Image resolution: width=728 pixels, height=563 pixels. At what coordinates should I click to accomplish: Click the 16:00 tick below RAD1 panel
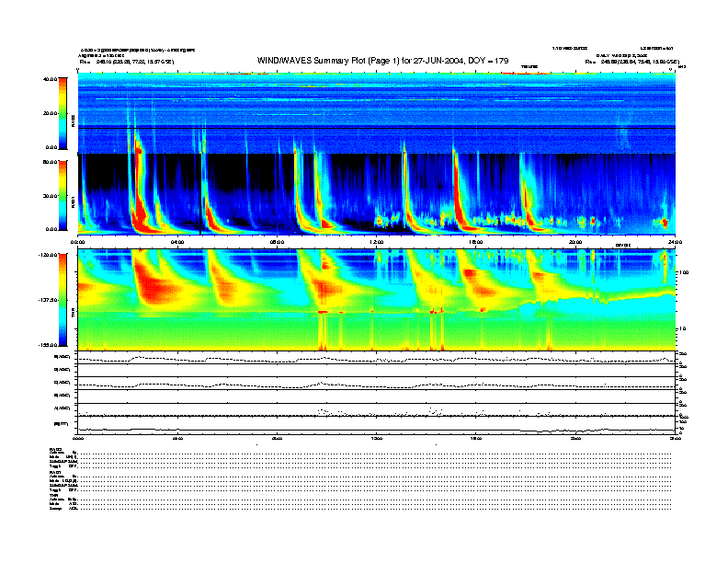(476, 241)
